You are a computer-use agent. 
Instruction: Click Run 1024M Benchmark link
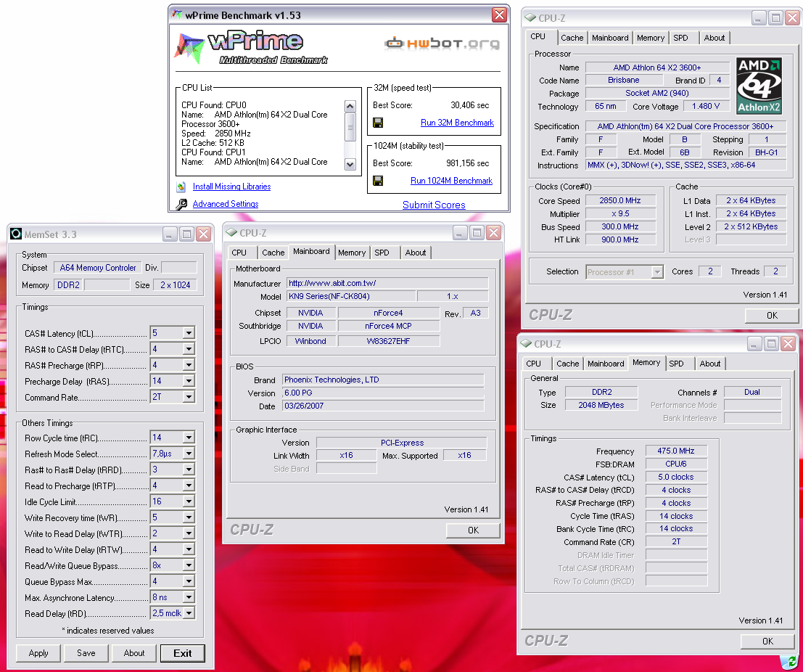452,181
